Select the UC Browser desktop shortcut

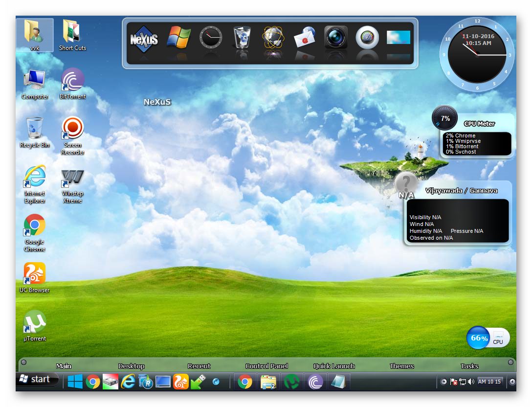point(35,277)
